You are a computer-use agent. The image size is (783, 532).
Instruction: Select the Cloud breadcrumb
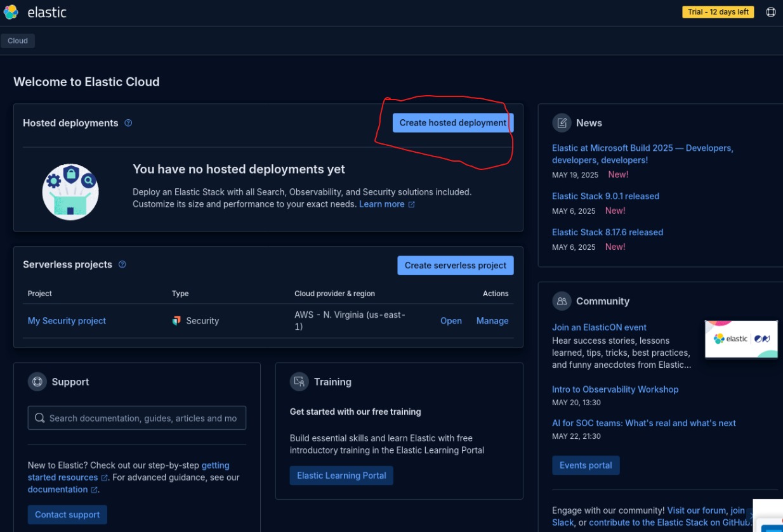pyautogui.click(x=18, y=41)
